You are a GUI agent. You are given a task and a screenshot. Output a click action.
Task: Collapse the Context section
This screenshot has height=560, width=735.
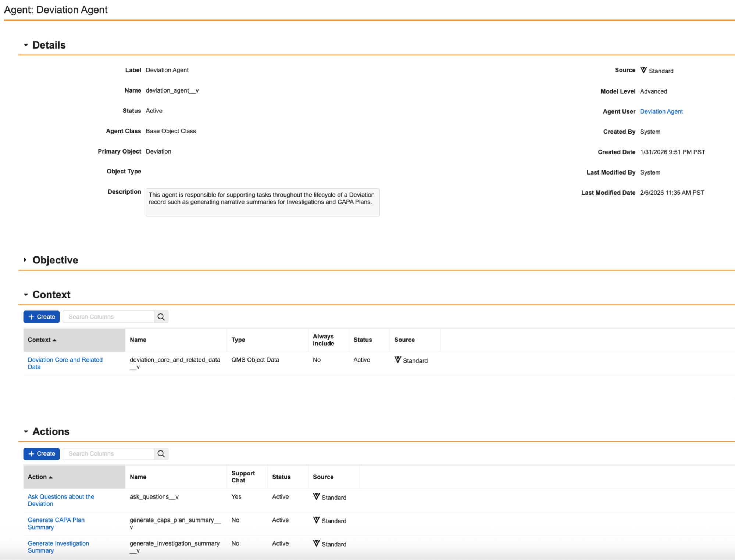point(26,295)
